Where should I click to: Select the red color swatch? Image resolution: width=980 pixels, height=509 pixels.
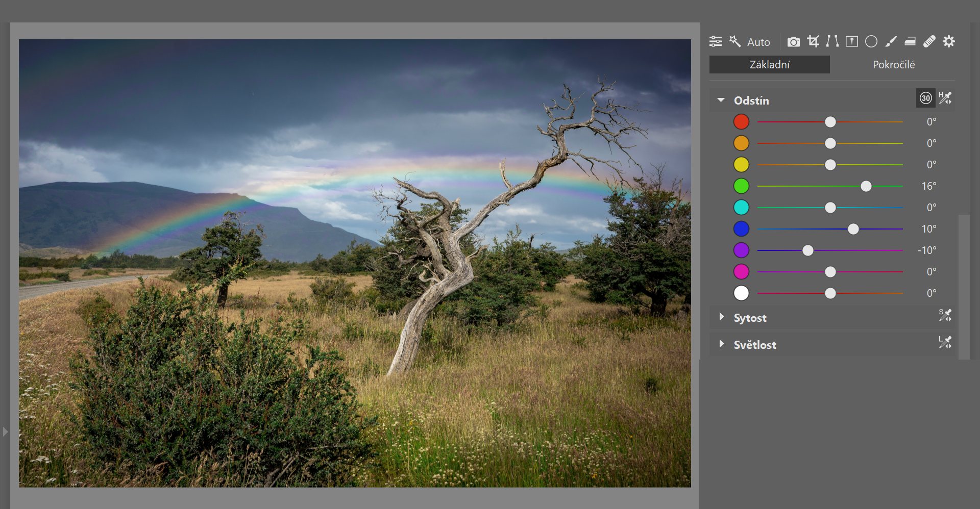(x=741, y=122)
